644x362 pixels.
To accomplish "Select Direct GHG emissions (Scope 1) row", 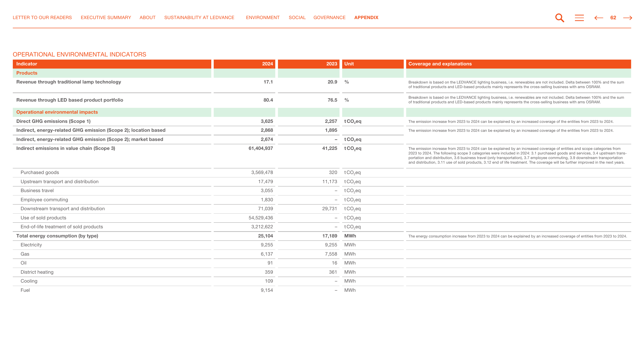I will point(322,121).
